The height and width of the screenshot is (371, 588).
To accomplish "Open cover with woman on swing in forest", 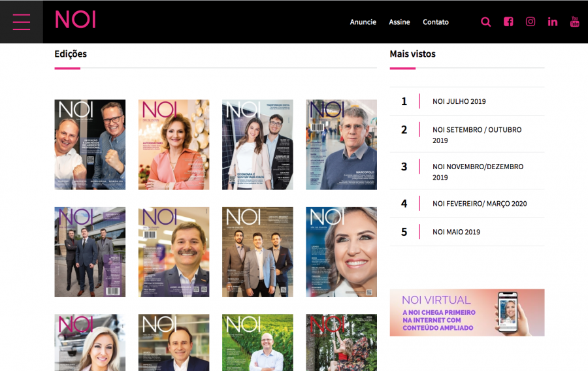I will pos(341,342).
